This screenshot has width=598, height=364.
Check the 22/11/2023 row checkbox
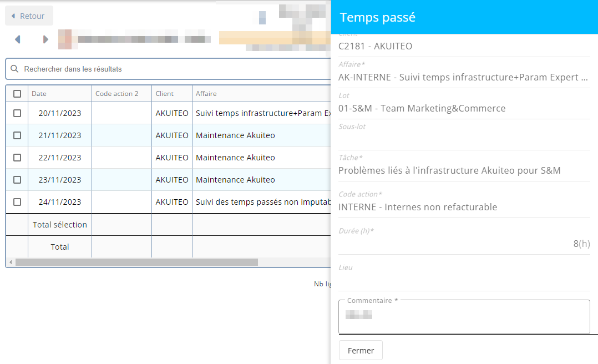pos(17,158)
